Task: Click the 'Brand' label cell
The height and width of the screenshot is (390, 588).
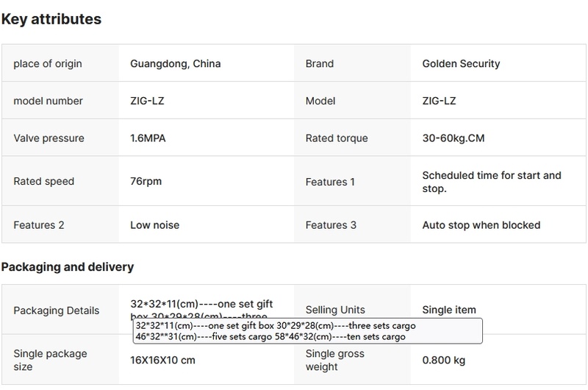Action: [320, 64]
